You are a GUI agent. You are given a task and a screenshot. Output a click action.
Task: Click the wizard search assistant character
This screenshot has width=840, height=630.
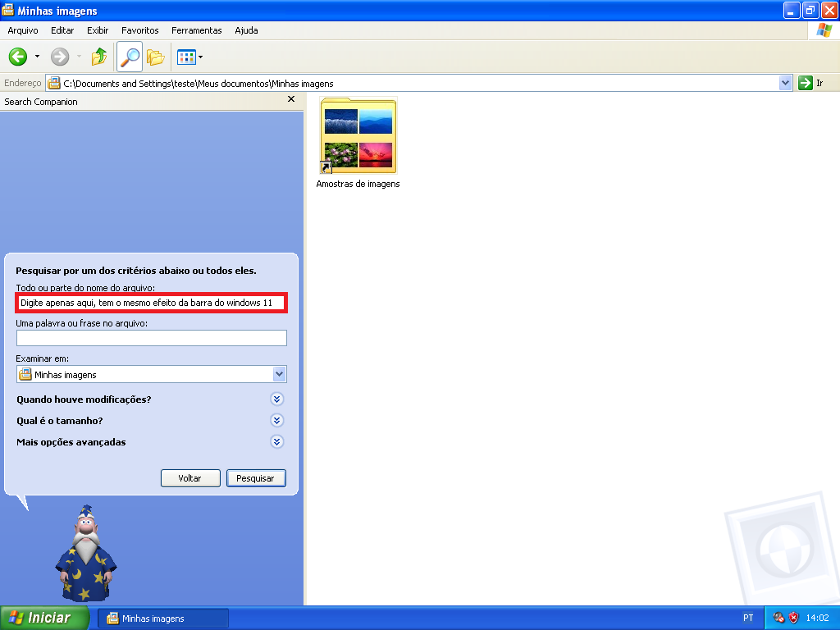pos(85,554)
